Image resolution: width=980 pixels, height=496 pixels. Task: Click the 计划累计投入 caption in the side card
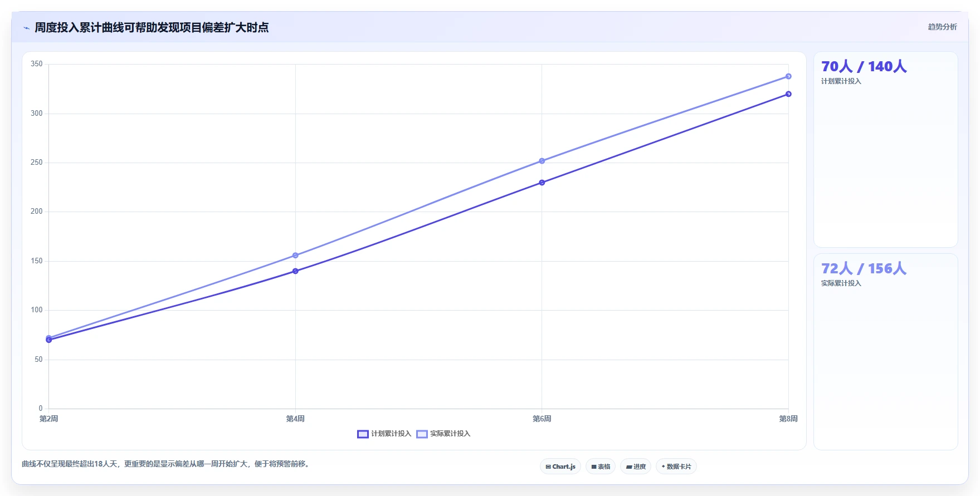841,81
